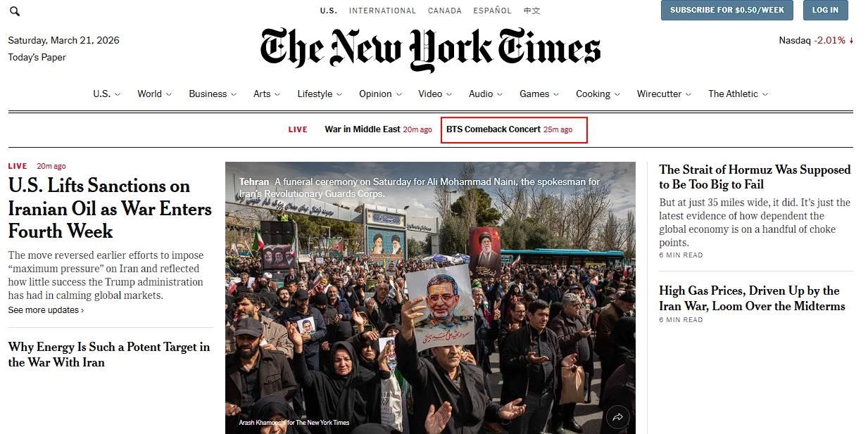Expand The Athletic menu chevron
This screenshot has height=434, width=868.
765,94
